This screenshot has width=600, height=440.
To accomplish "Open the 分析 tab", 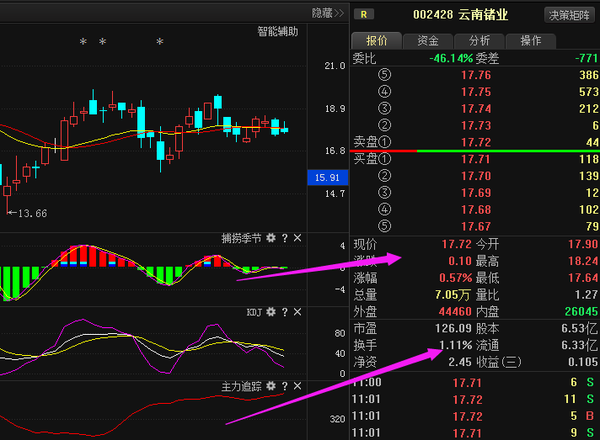I will [479, 40].
